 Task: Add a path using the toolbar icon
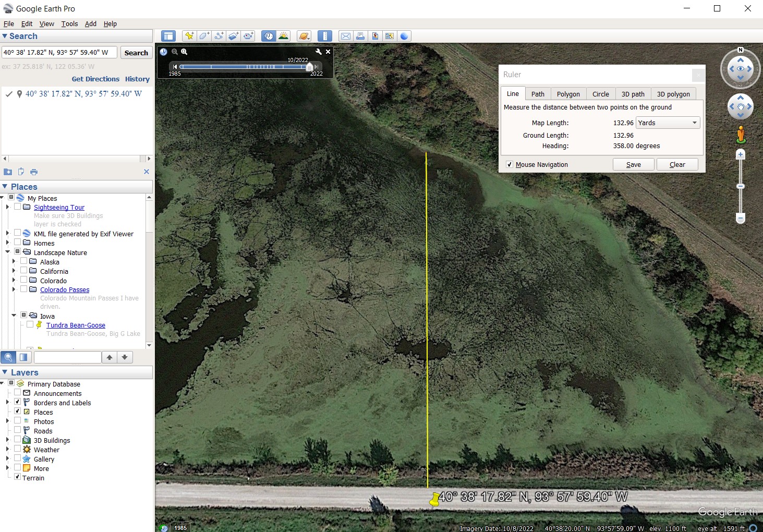click(x=219, y=36)
